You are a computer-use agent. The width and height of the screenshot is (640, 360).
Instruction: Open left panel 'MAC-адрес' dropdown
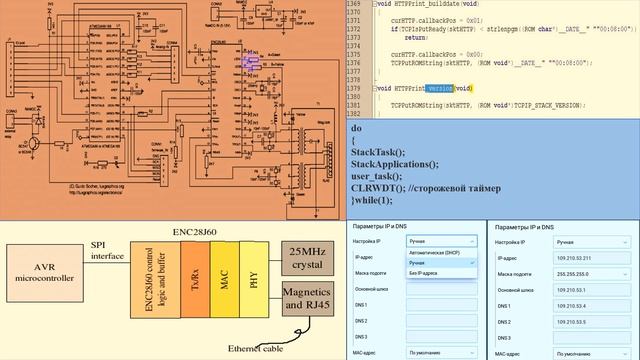[442, 353]
